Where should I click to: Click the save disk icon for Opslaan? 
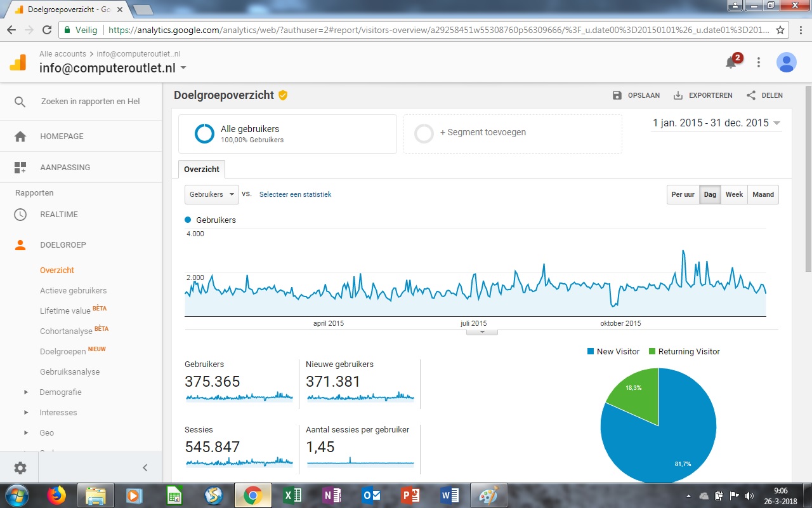617,95
